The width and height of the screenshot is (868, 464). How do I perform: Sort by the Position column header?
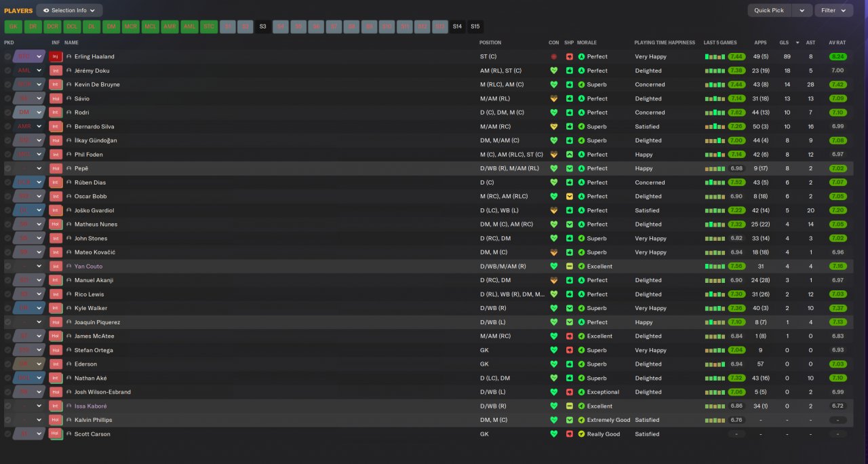490,43
